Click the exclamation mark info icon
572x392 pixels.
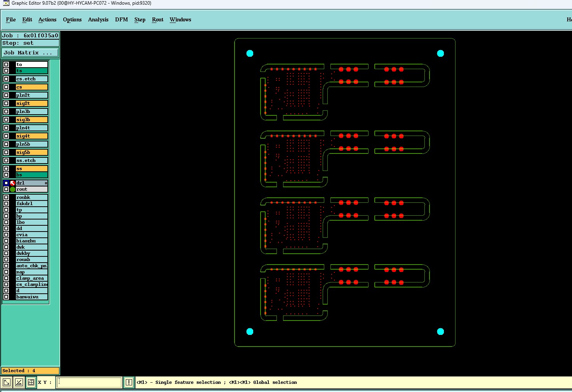pos(129,382)
